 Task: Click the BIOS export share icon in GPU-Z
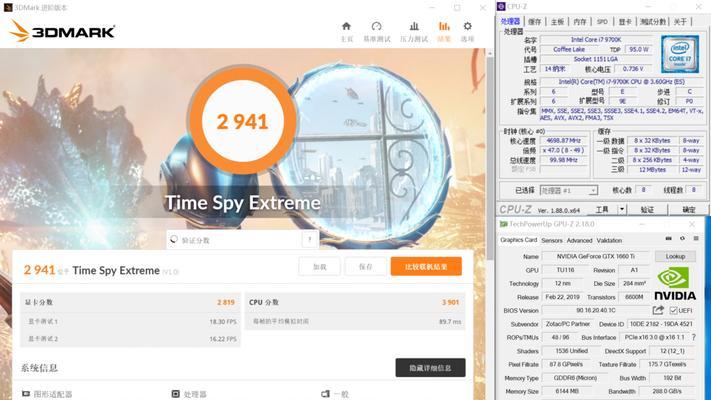(x=658, y=310)
